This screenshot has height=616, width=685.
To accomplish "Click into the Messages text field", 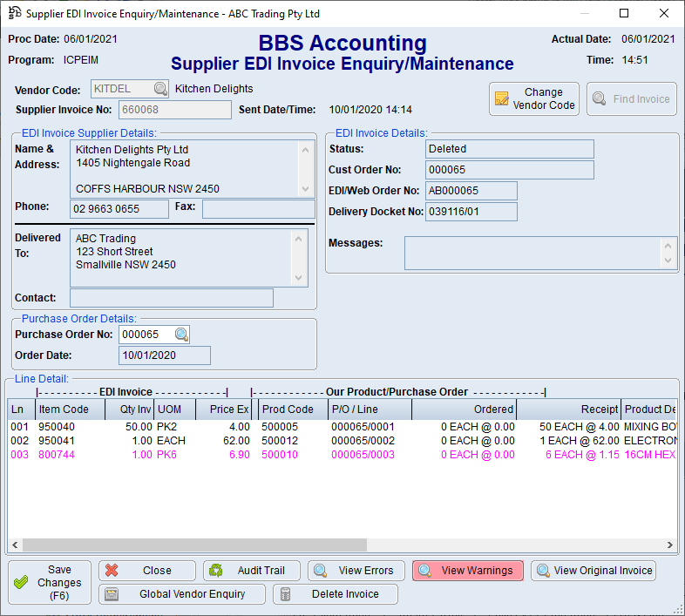I will pyautogui.click(x=532, y=253).
